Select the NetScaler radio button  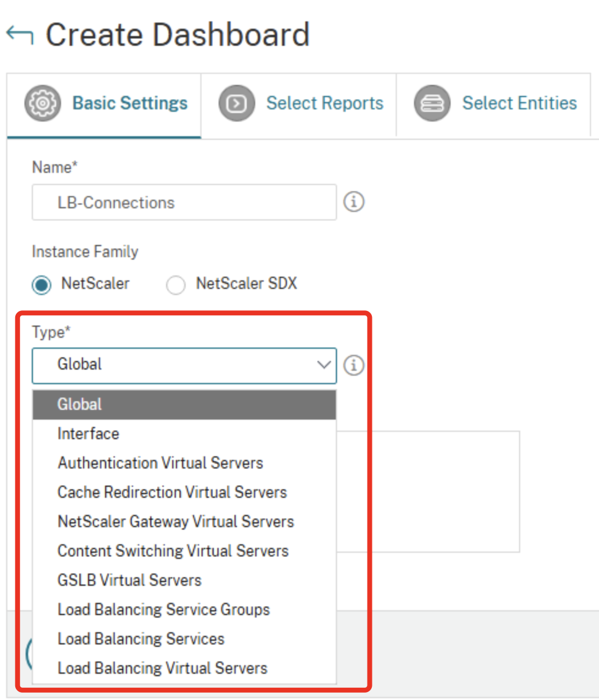click(x=42, y=285)
